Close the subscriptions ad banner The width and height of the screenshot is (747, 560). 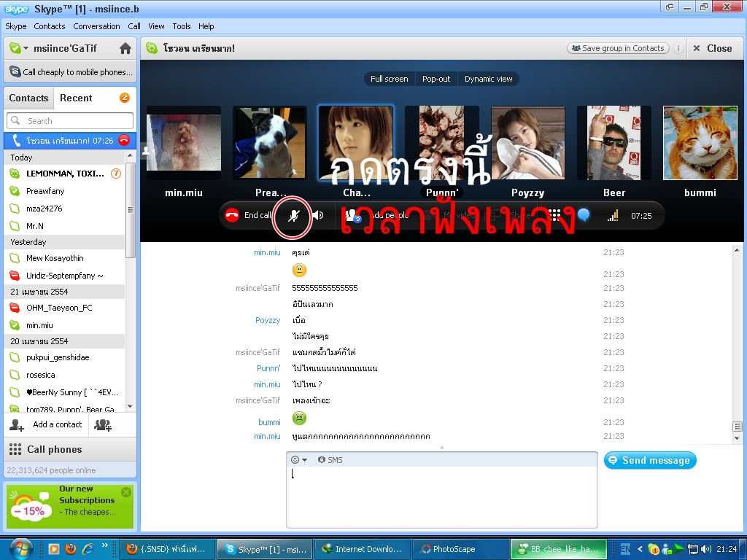coord(126,492)
